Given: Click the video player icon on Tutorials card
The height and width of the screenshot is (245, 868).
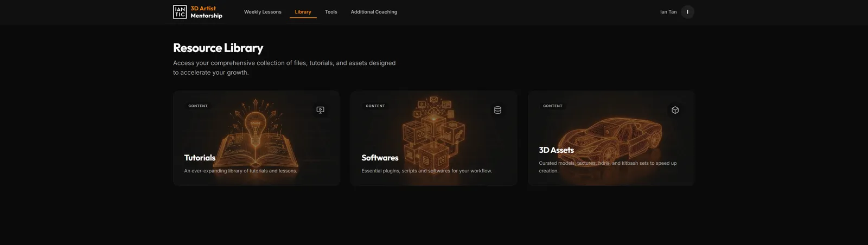Looking at the screenshot, I should (x=321, y=110).
